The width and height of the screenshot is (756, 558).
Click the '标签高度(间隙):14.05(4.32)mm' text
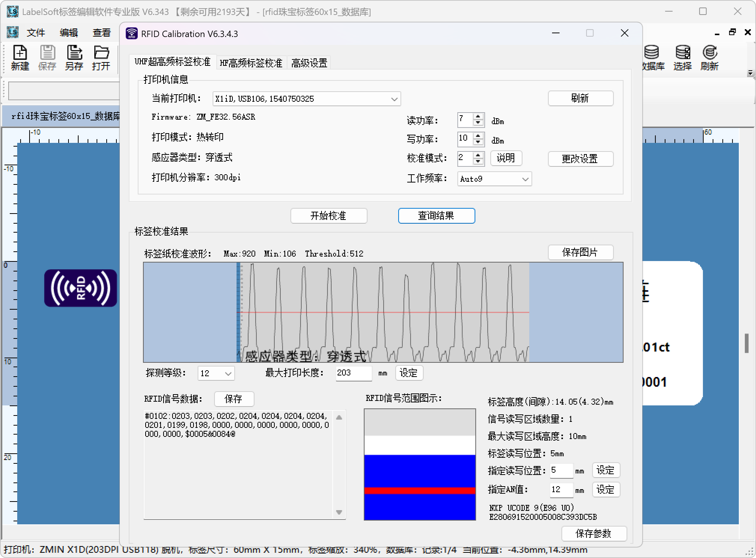click(x=551, y=402)
